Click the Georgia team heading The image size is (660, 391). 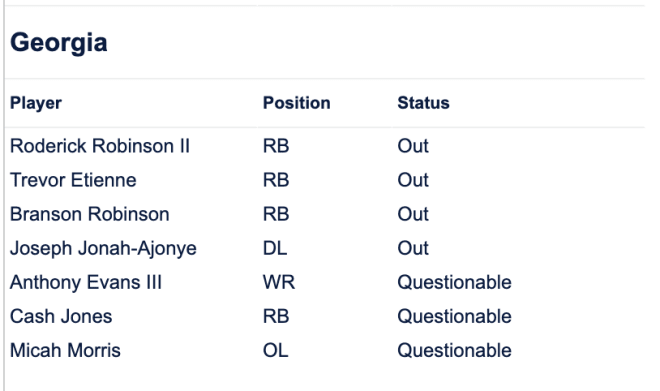click(59, 43)
